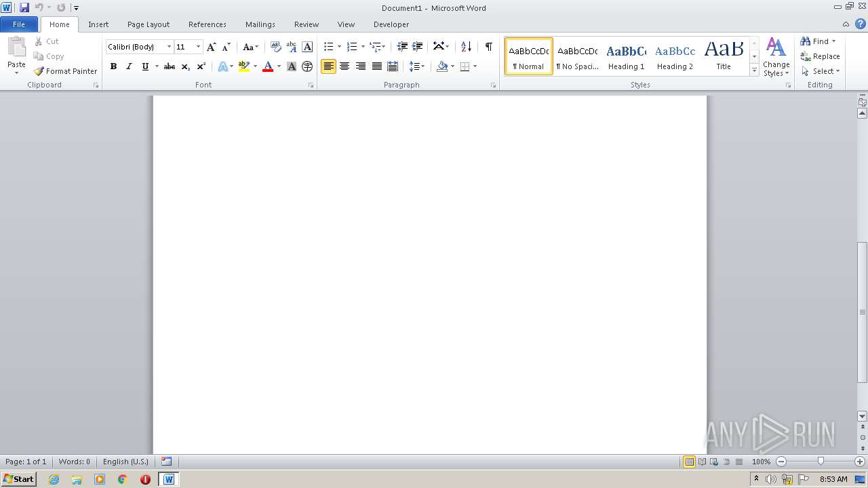Activate the Format Painter tool

[x=65, y=71]
